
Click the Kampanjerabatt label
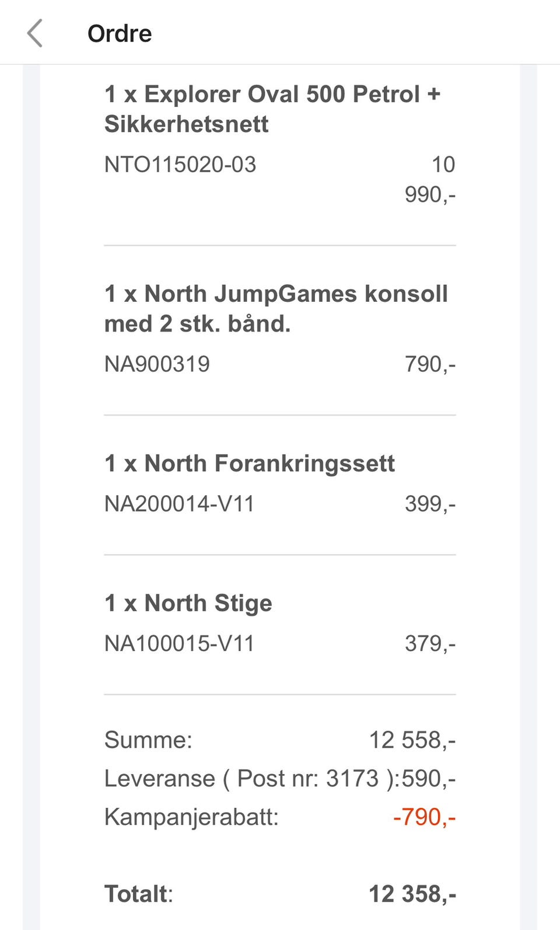pyautogui.click(x=191, y=817)
